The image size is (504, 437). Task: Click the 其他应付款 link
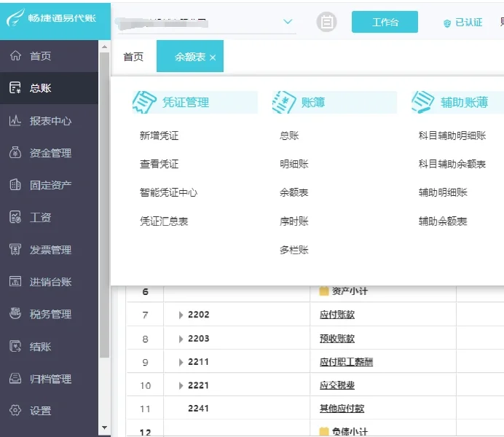[342, 409]
